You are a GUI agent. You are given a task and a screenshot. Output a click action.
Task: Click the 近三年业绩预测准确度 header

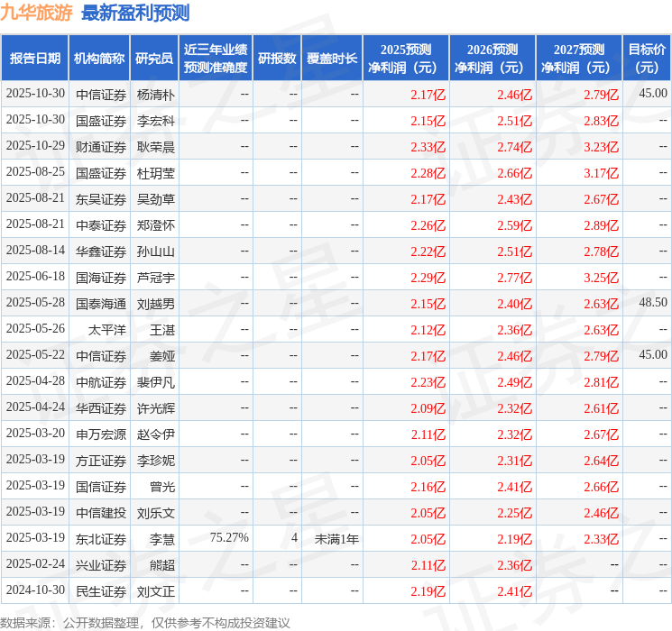[216, 59]
